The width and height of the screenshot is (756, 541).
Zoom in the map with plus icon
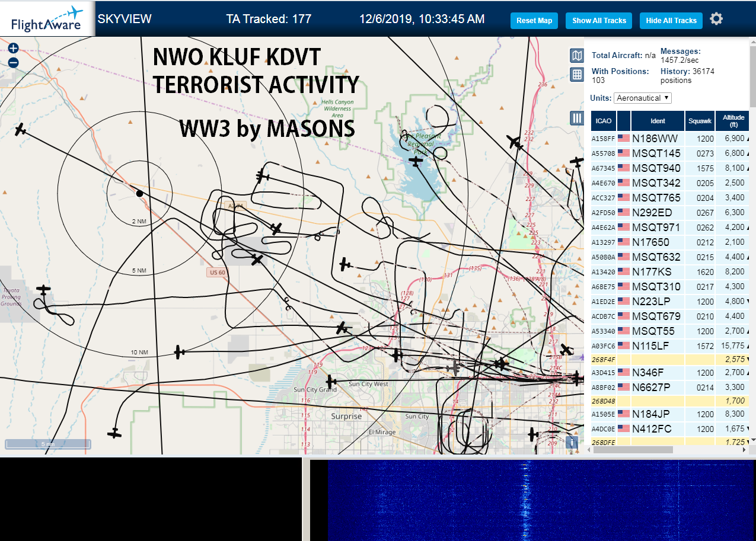[x=13, y=49]
